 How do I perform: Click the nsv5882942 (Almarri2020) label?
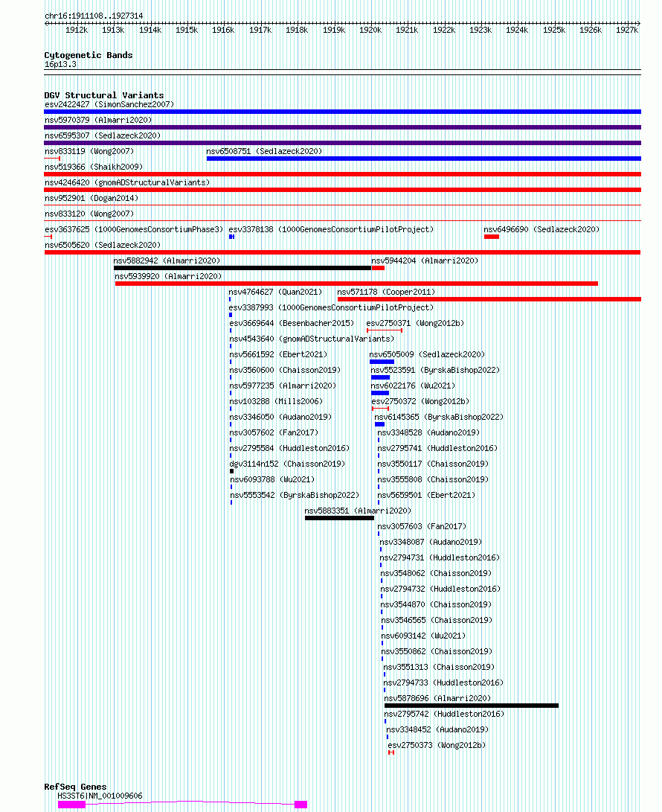tap(167, 260)
